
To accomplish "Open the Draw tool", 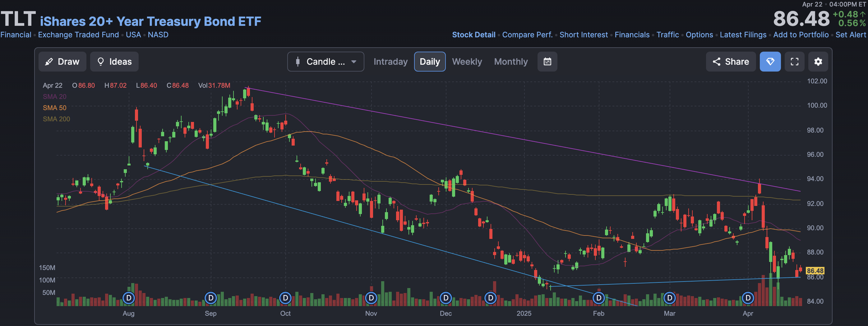I will tap(62, 62).
